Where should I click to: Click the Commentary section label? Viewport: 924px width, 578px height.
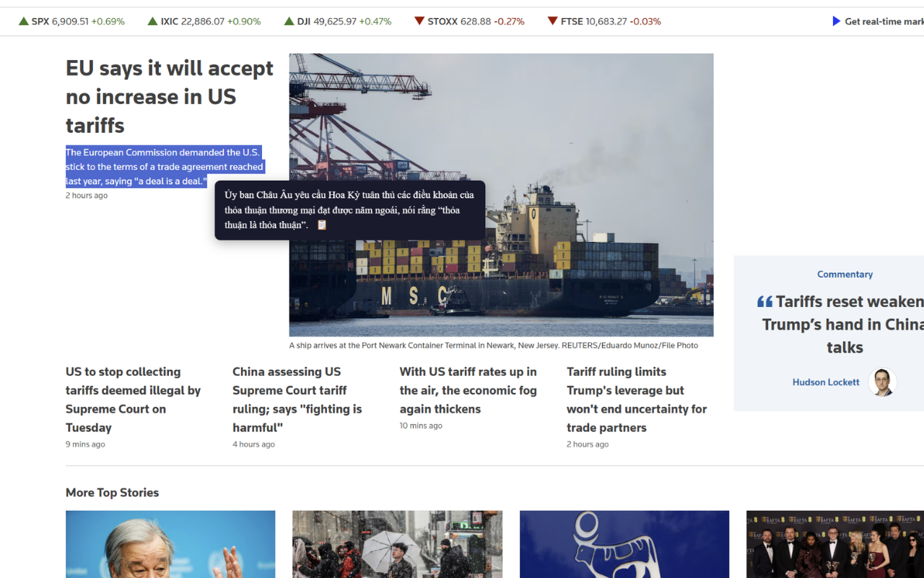(x=845, y=275)
